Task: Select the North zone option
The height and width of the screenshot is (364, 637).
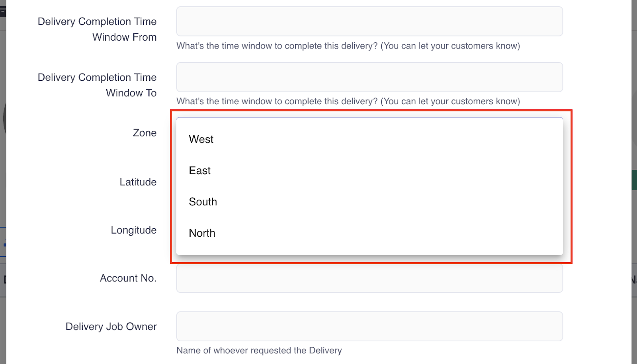Action: click(x=369, y=233)
